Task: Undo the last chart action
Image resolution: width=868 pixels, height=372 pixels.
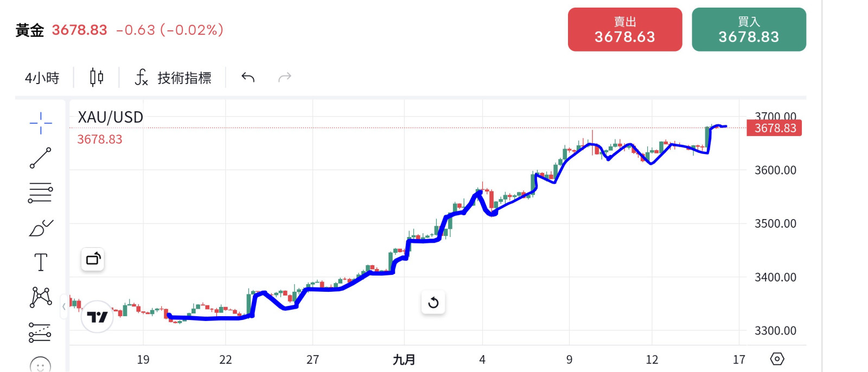Action: [248, 78]
